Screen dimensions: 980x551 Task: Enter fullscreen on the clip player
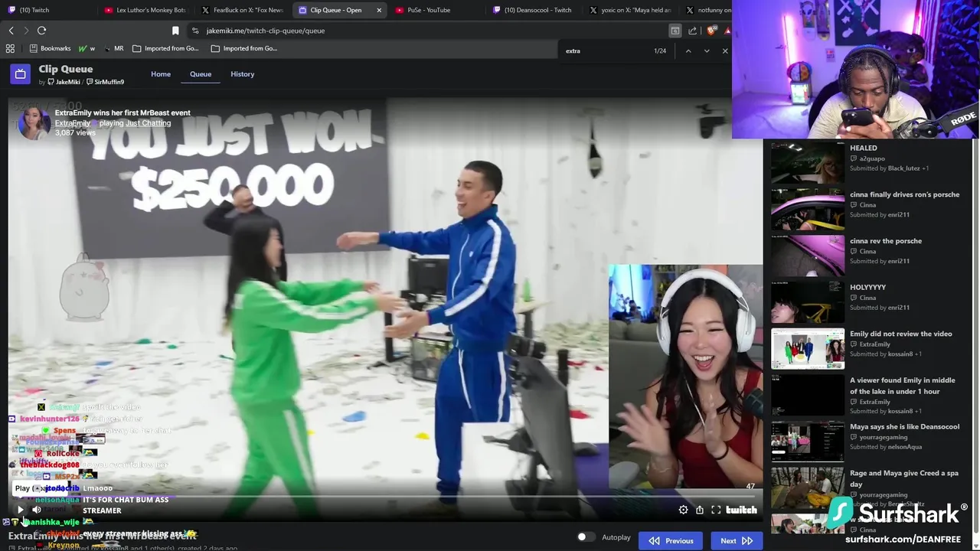pos(716,510)
